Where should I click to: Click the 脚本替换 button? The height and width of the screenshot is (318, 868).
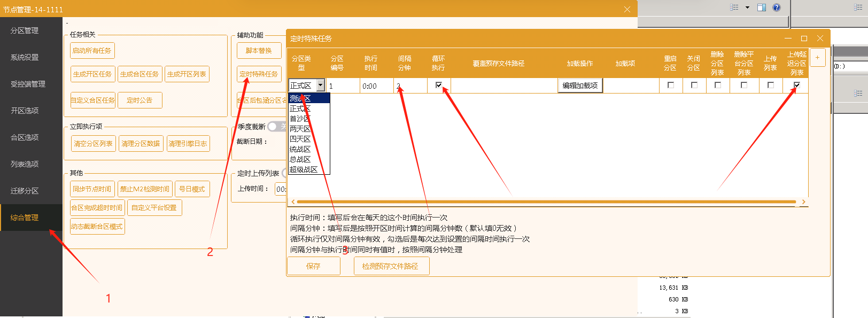(259, 51)
